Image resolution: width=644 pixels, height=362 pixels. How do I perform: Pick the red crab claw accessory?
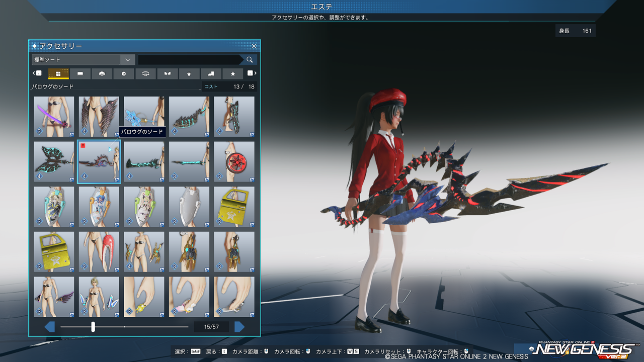(99, 252)
